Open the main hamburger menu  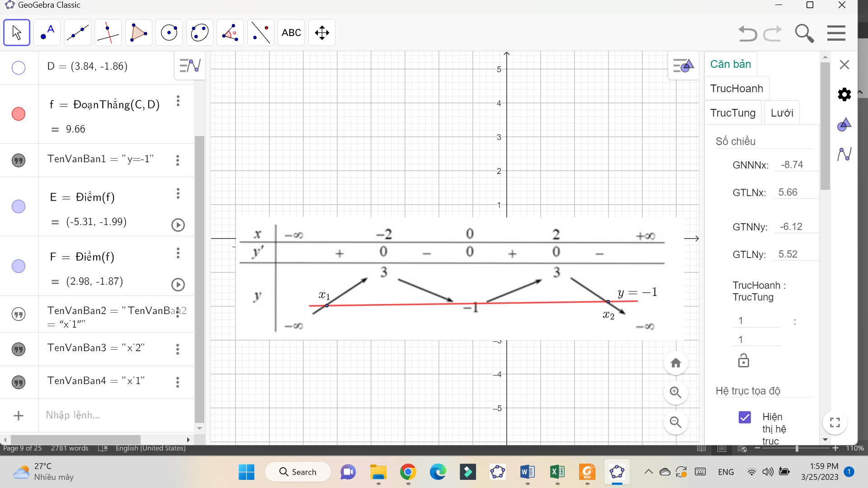click(836, 33)
